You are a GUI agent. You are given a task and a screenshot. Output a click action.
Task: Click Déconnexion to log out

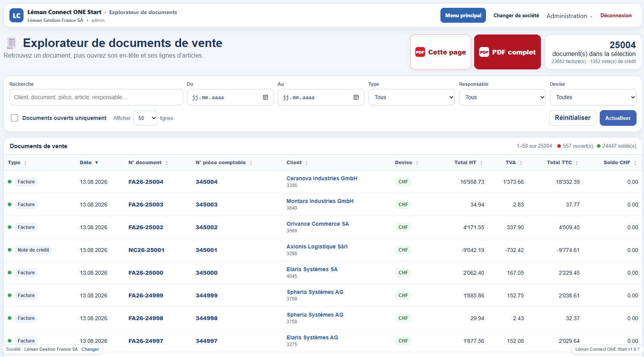(x=616, y=15)
